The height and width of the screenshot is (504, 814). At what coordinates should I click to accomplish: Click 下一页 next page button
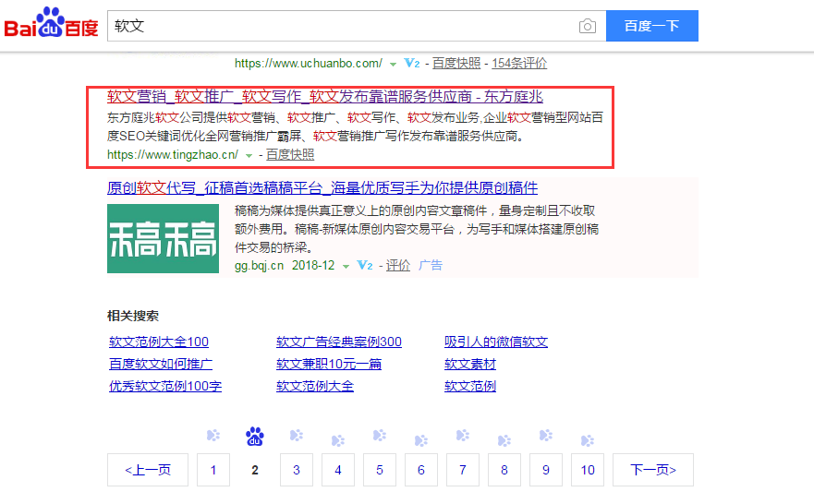[x=653, y=470]
